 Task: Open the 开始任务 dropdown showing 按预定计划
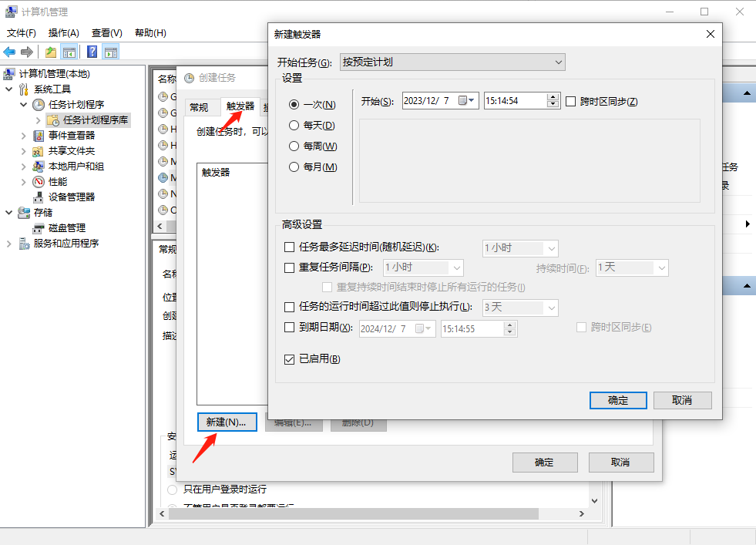pos(452,62)
